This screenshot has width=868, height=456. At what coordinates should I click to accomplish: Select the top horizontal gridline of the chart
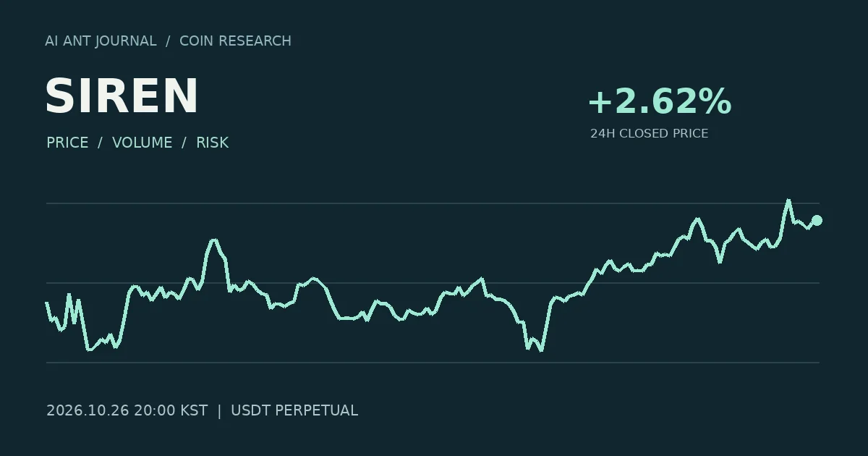433,203
